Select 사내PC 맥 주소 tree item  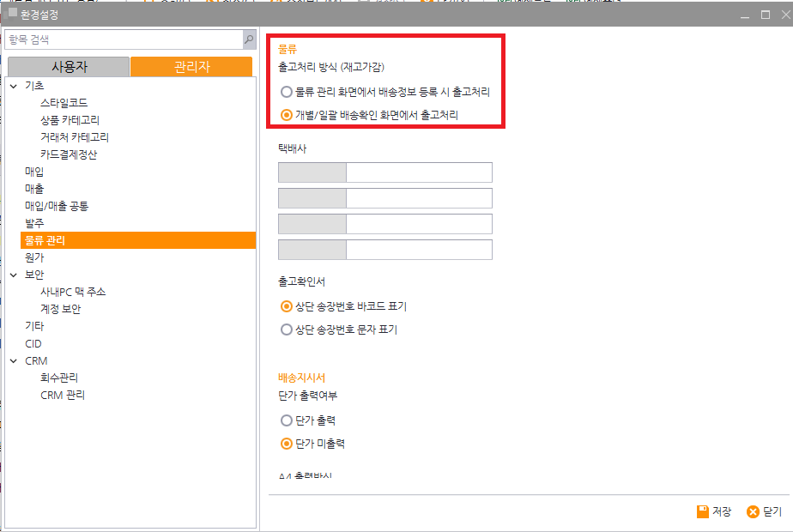point(73,292)
